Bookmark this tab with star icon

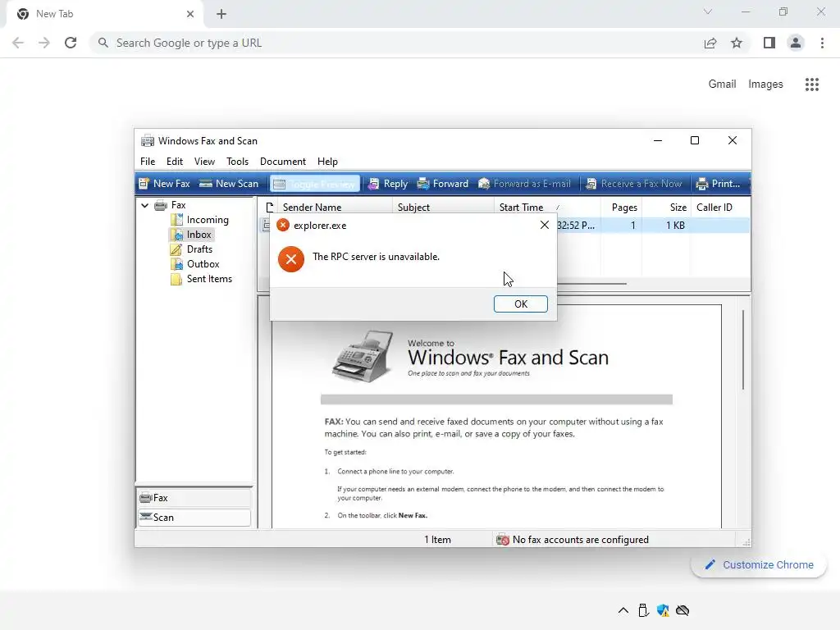(737, 43)
